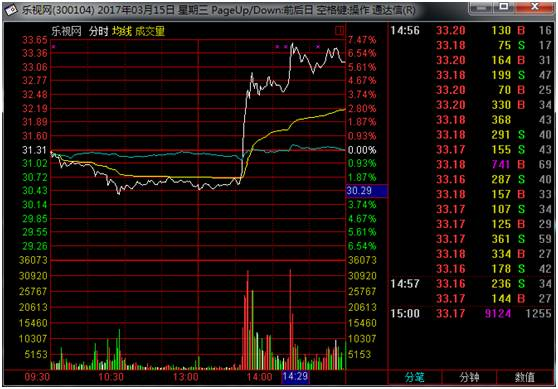
Task: Click the 乐视网 stock name label
Action: 67,31
